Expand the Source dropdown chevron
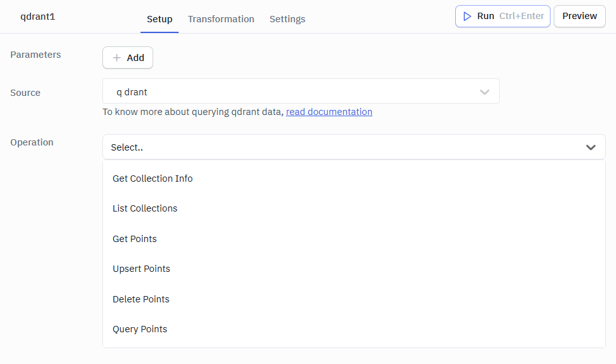616x364 pixels. coord(484,92)
